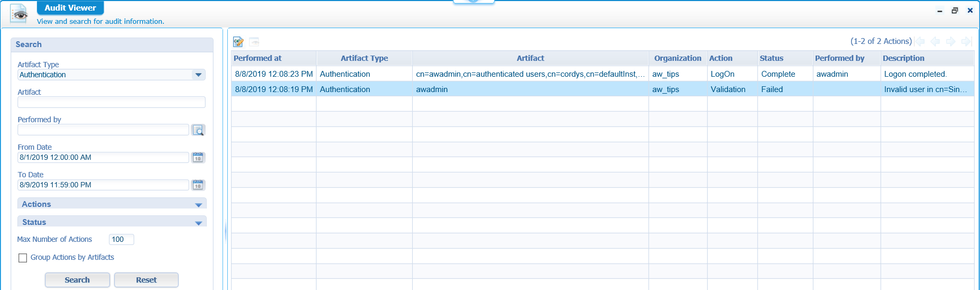Go to first page of actions
The height and width of the screenshot is (290, 980).
[x=920, y=41]
